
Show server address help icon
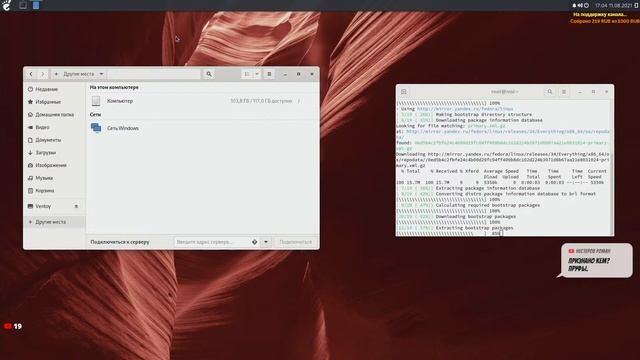[255, 242]
